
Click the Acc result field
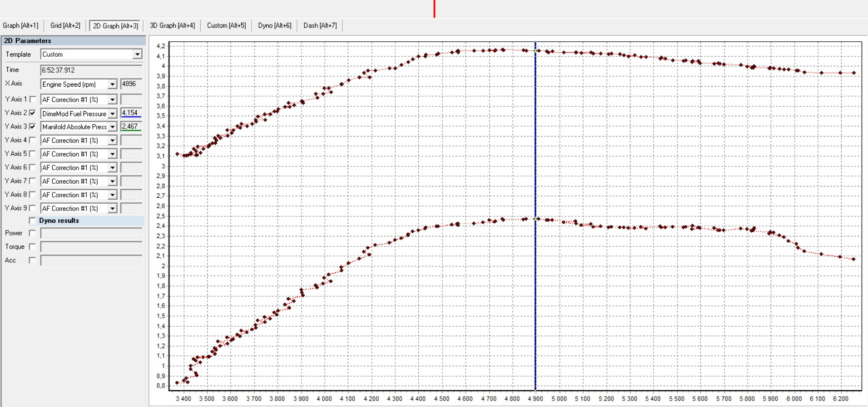click(91, 260)
